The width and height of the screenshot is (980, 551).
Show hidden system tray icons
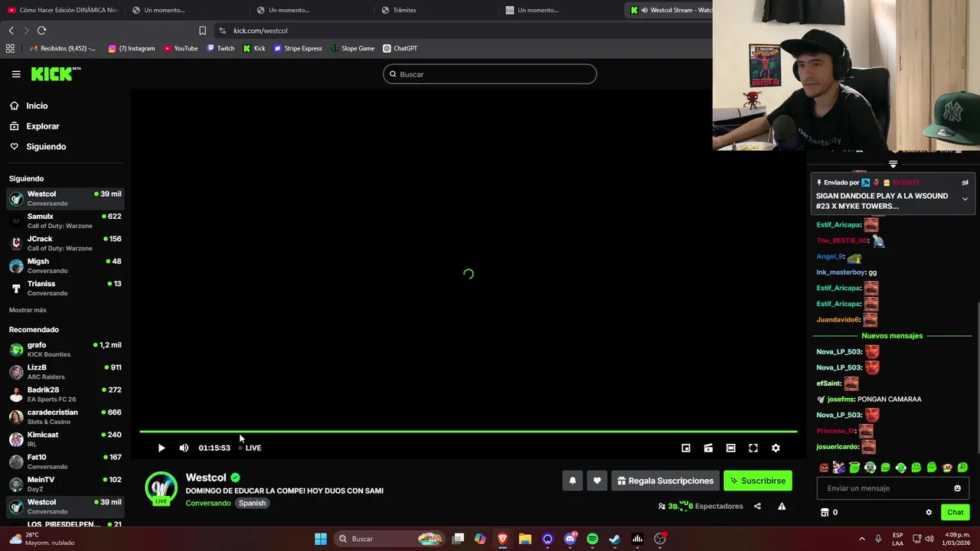[861, 539]
